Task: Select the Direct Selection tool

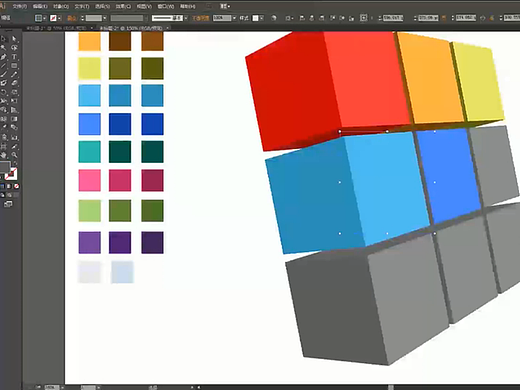Action: pos(14,39)
